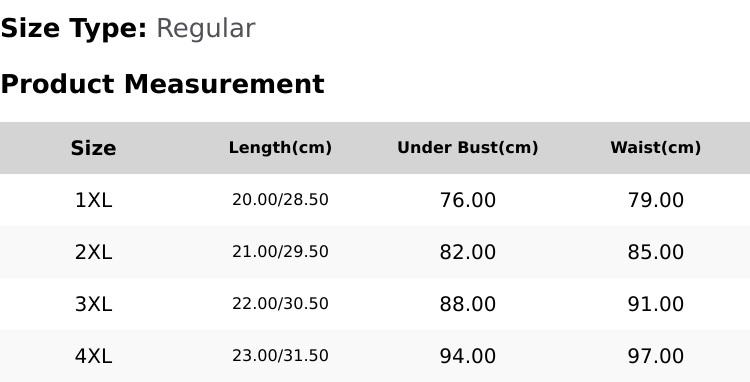Screen dimensions: 750x382
Task: Select the 2XL size cell
Action: pos(93,252)
